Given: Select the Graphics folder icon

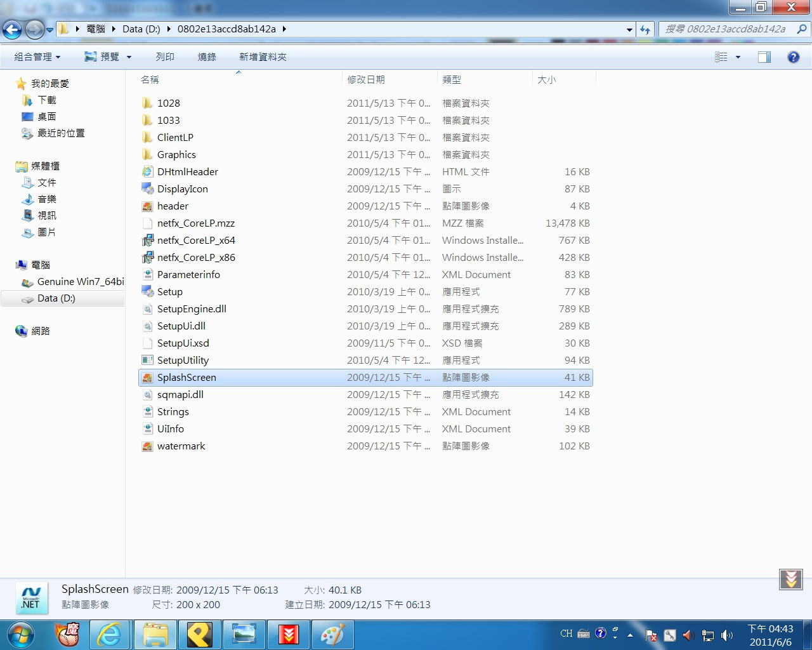Looking at the screenshot, I should pyautogui.click(x=147, y=154).
